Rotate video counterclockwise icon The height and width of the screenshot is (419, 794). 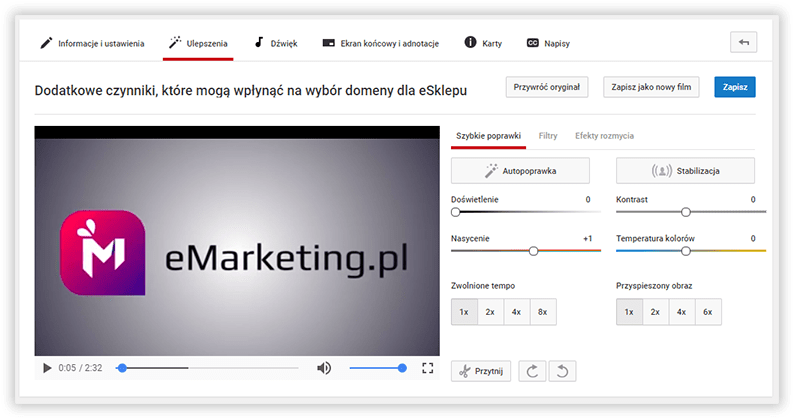[562, 371]
